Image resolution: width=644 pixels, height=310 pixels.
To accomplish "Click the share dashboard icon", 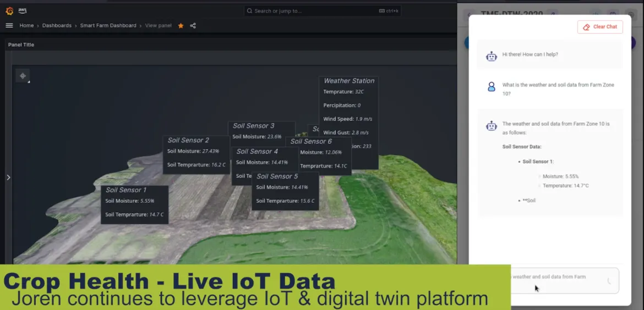I will click(x=193, y=25).
